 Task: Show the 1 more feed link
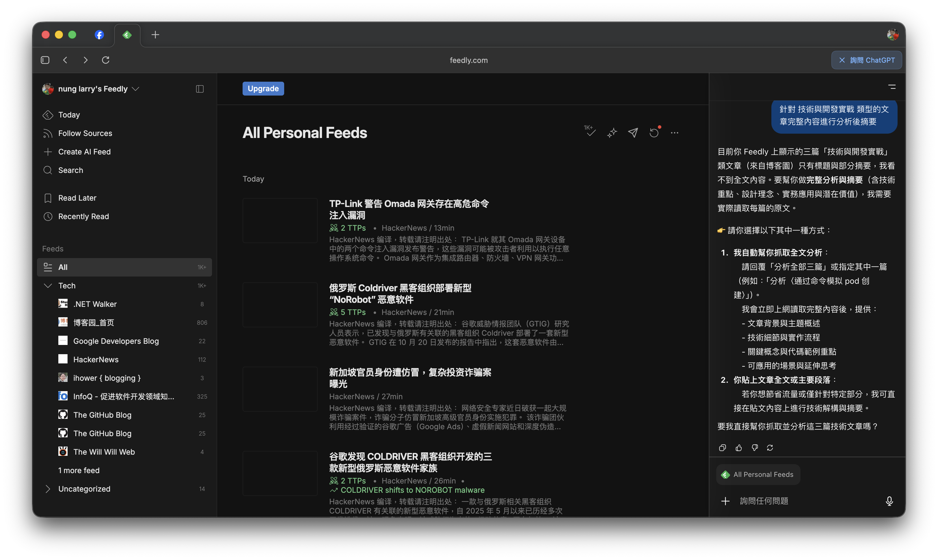click(x=79, y=470)
